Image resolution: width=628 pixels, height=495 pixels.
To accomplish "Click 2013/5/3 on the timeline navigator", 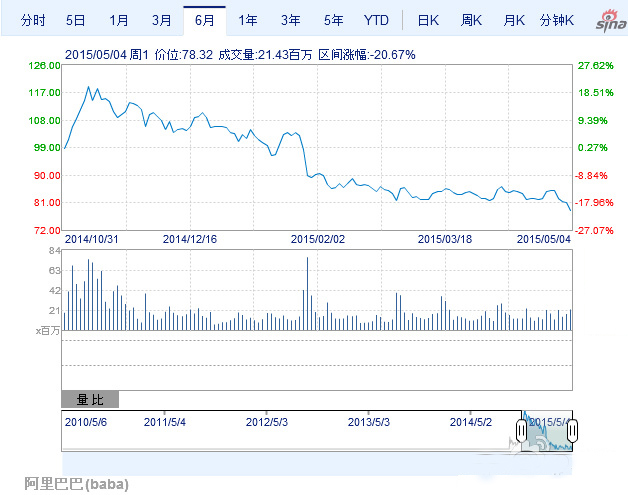I will [367, 421].
